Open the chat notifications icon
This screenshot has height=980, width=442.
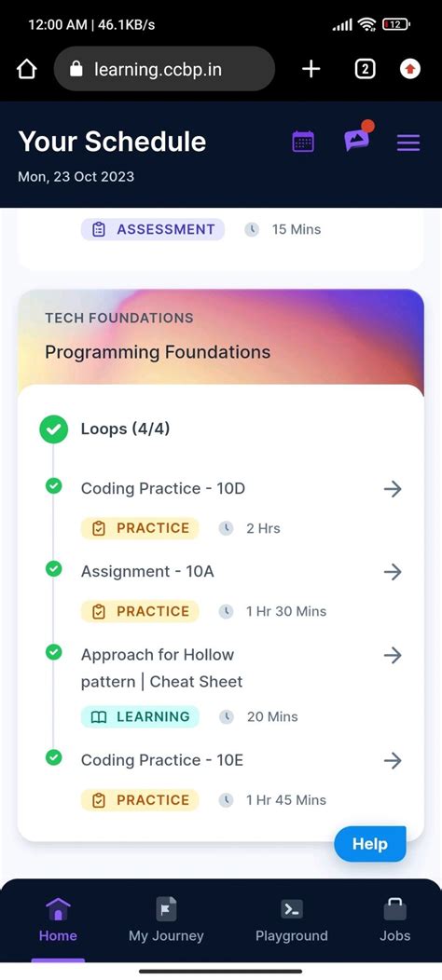(357, 138)
